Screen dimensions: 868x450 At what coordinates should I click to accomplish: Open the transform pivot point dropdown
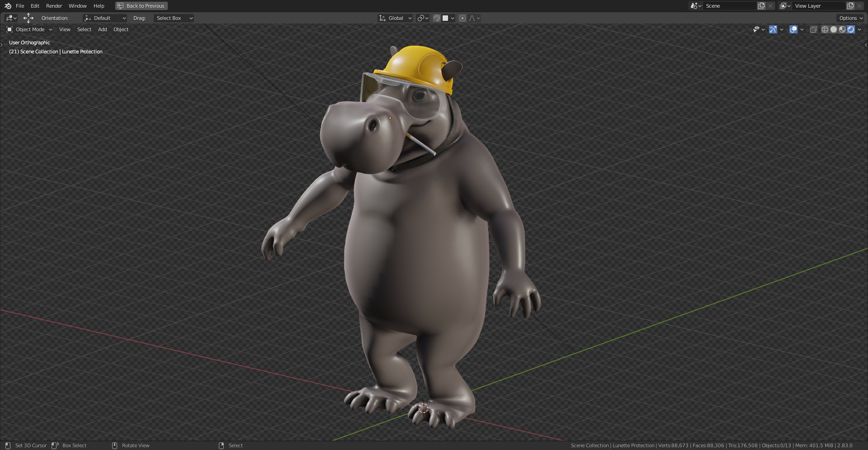[x=423, y=18]
